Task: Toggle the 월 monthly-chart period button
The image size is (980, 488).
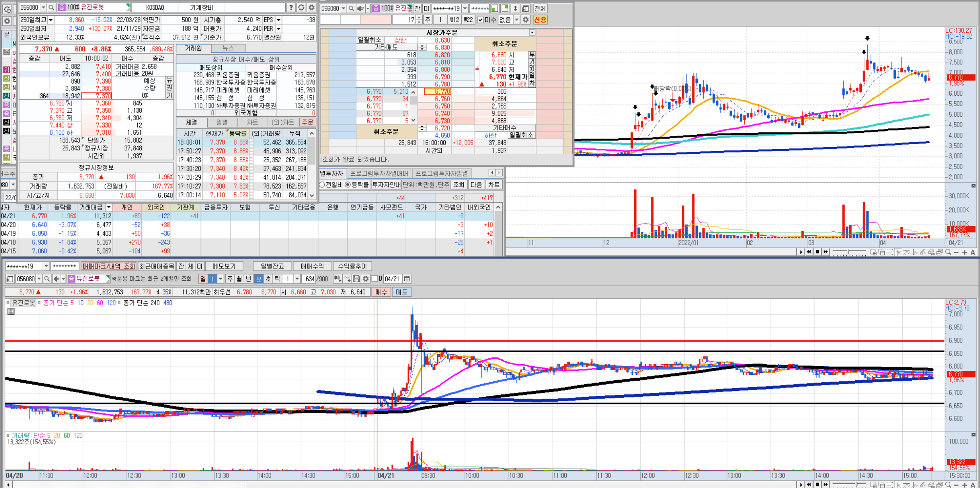Action: click(x=239, y=279)
